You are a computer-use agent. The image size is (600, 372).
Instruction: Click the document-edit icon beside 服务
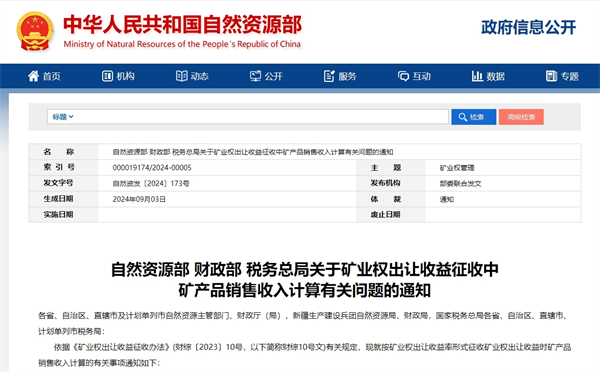(329, 76)
